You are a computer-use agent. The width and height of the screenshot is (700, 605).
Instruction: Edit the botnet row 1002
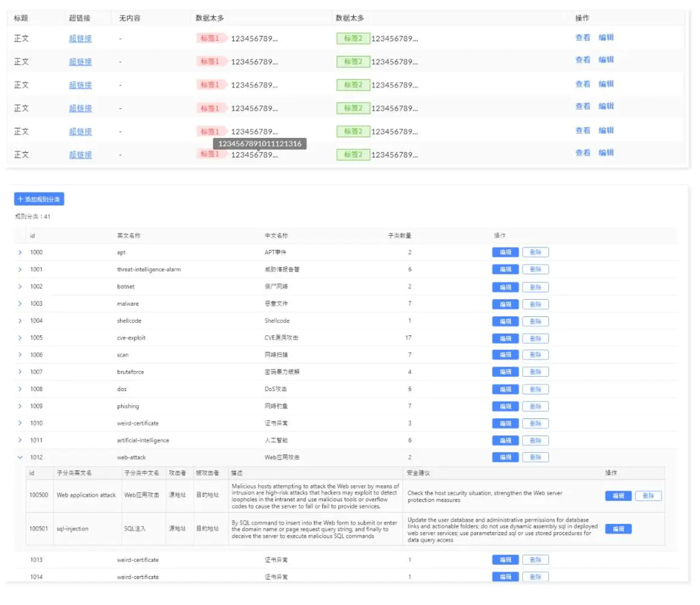(505, 287)
